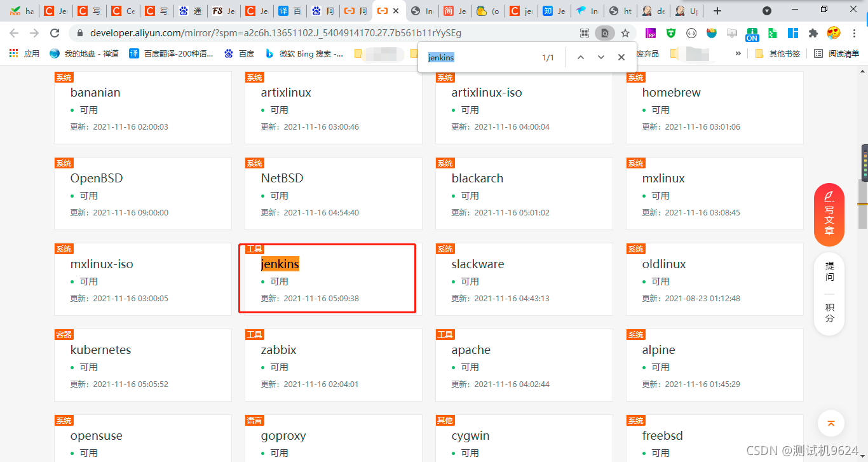The width and height of the screenshot is (868, 462).
Task: Open the round braces extension icon
Action: click(691, 33)
